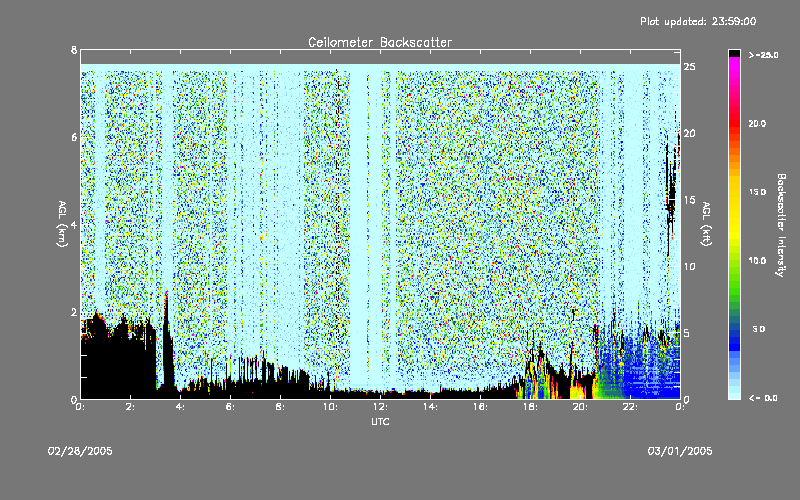
Task: Click the yellow backscatter patch near 20: UTC
Action: pos(578,392)
